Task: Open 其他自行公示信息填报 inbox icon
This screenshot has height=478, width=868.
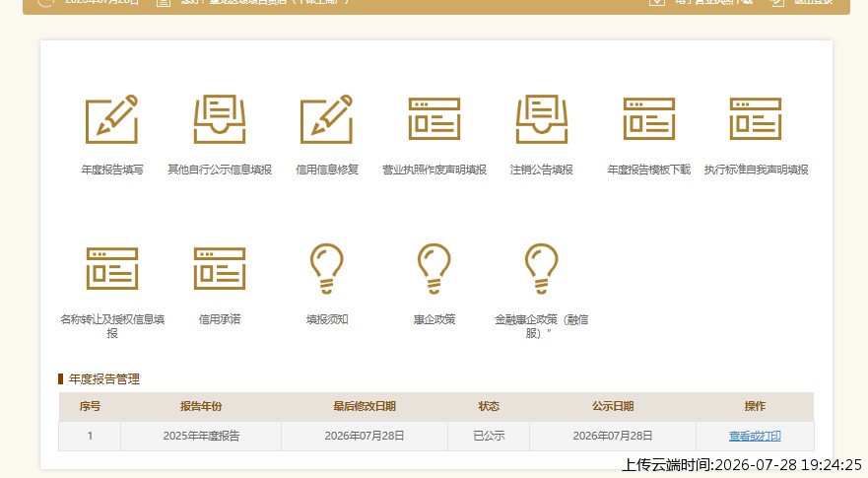Action: [219, 119]
